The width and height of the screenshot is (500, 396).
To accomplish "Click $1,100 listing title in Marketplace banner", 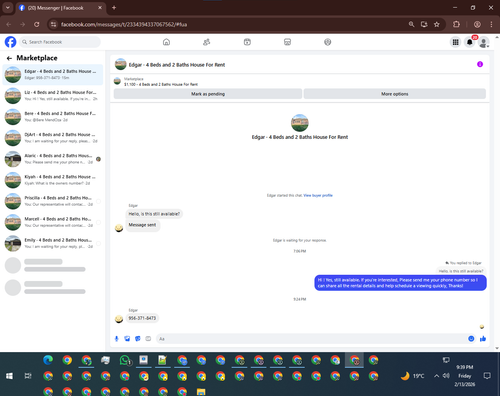I will pos(161,84).
